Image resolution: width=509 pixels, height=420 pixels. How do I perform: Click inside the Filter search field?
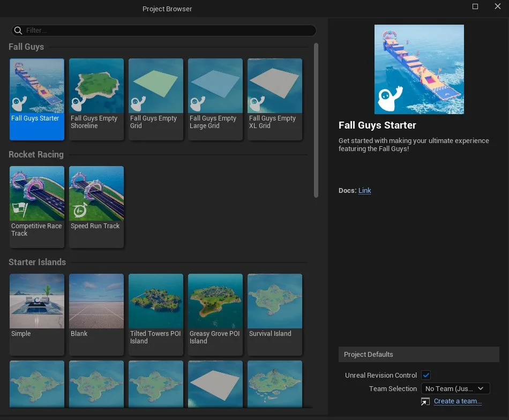pos(163,31)
